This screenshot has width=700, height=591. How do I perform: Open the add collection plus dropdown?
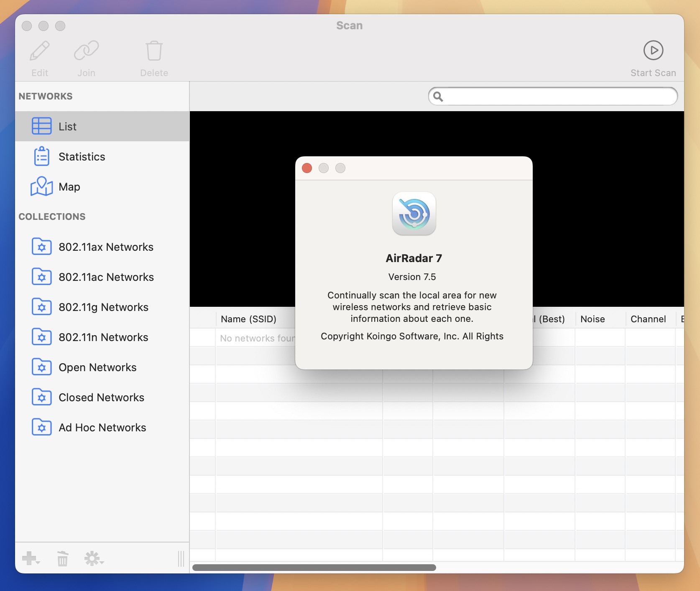(x=31, y=558)
